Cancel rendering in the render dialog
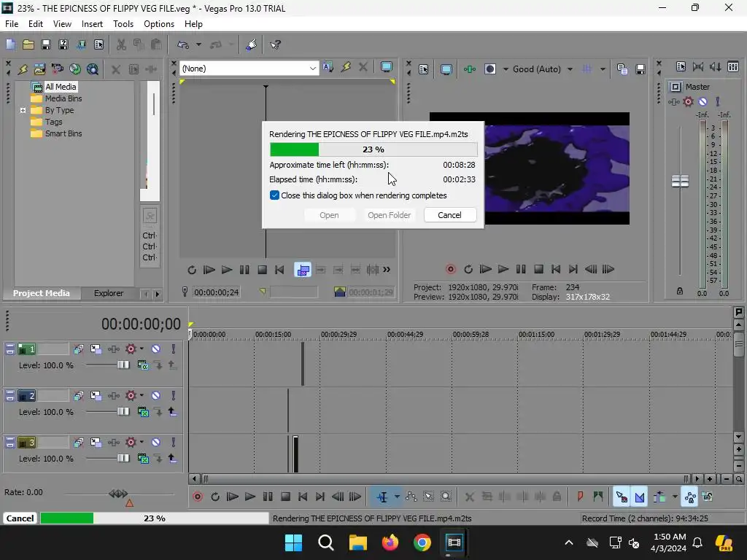This screenshot has height=560, width=747. 449,215
